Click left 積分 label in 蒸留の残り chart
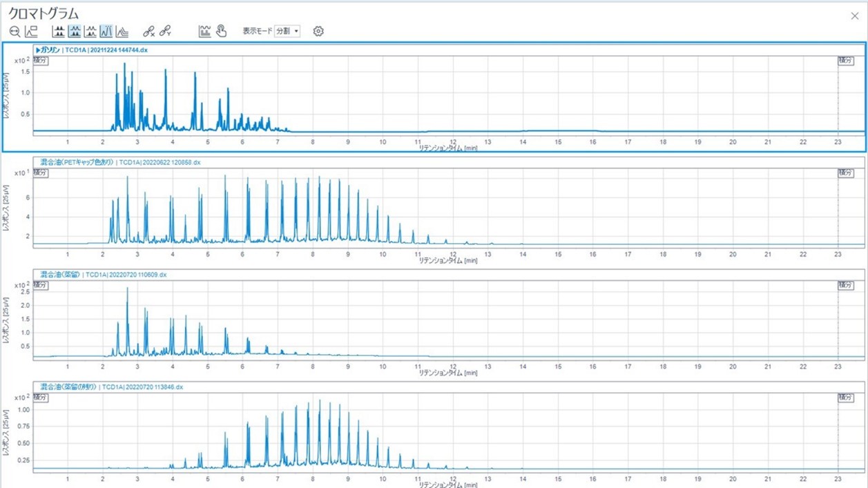The width and height of the screenshot is (868, 488). 41,398
